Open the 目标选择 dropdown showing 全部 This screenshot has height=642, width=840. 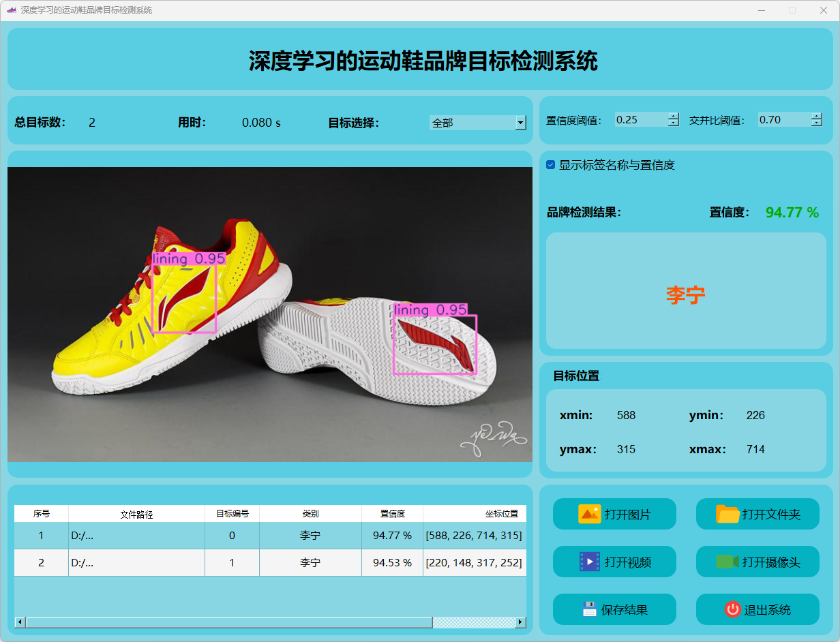477,123
